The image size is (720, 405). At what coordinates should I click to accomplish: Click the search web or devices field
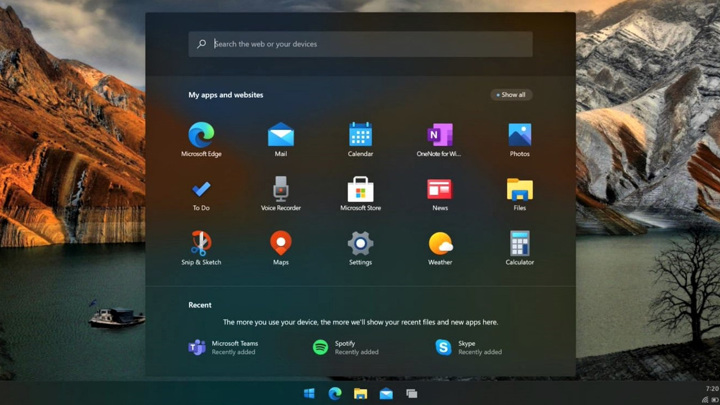pyautogui.click(x=360, y=44)
